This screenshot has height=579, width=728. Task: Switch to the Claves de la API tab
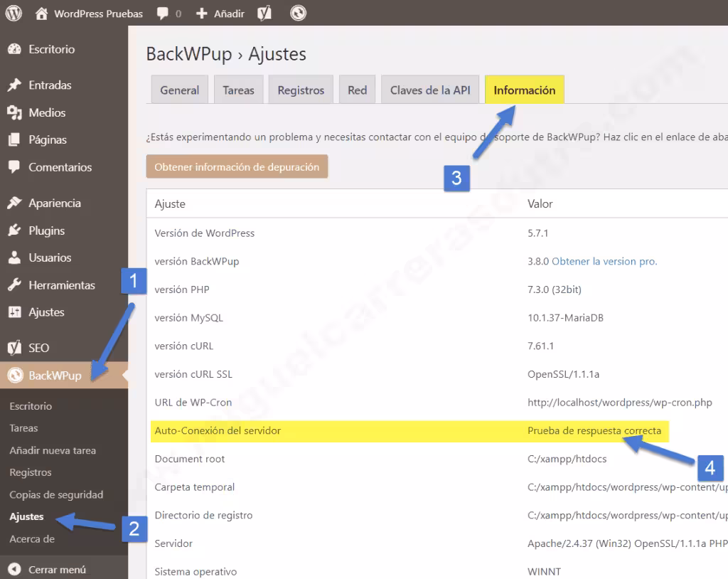[x=430, y=90]
